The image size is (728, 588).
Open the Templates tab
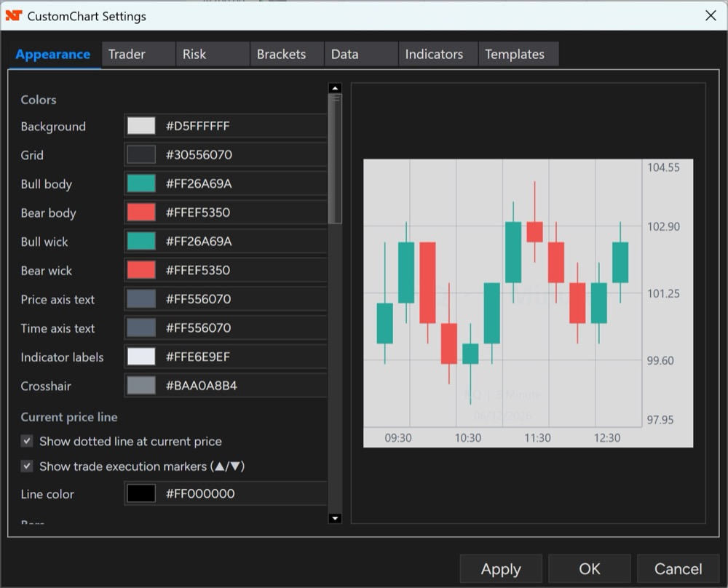(519, 55)
